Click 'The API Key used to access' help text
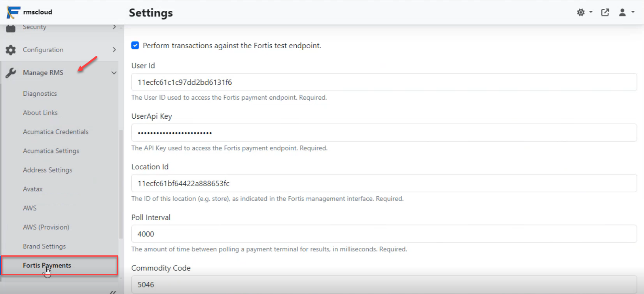The height and width of the screenshot is (294, 644). 229,148
